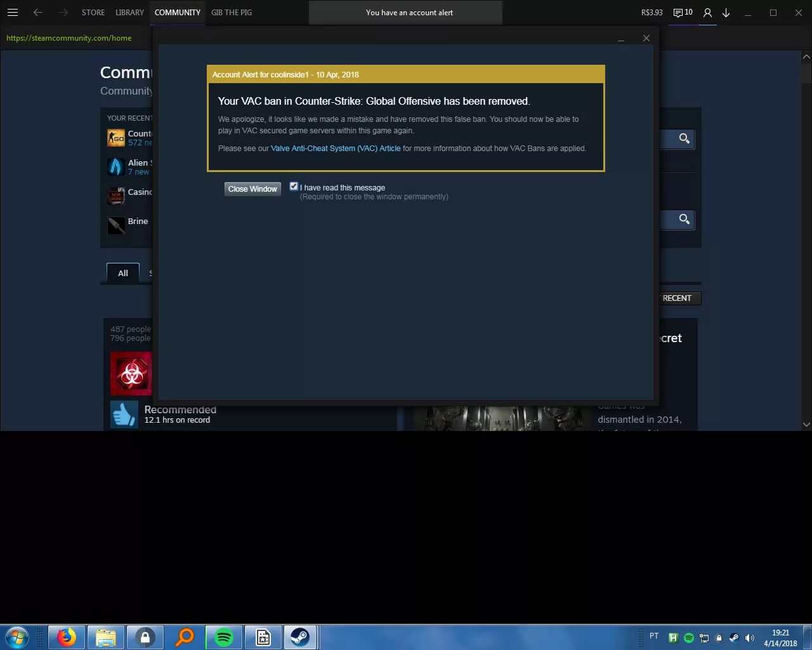
Task: Click the page scrollbar down arrow
Action: coord(806,424)
